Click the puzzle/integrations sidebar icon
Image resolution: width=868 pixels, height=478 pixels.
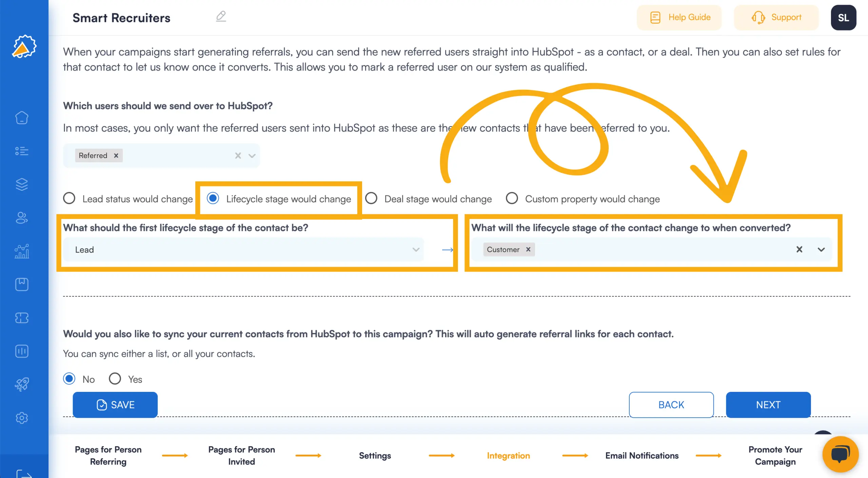tap(23, 318)
